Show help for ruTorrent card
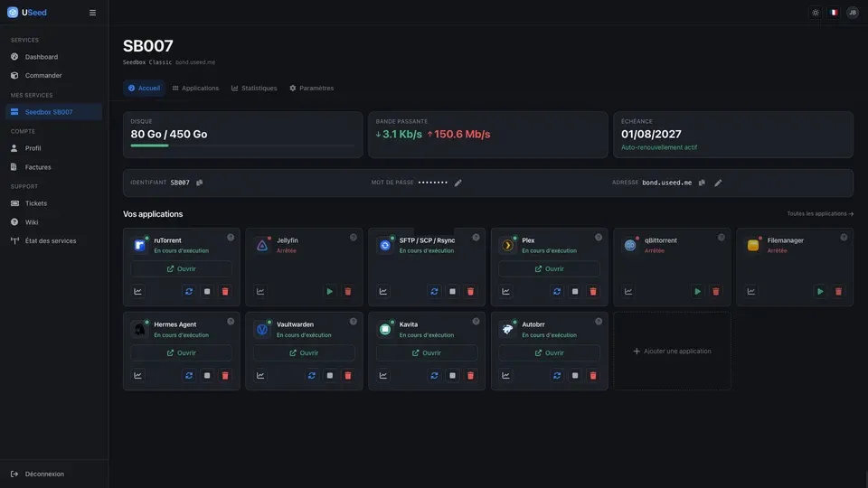Image resolution: width=868 pixels, height=488 pixels. coord(231,238)
